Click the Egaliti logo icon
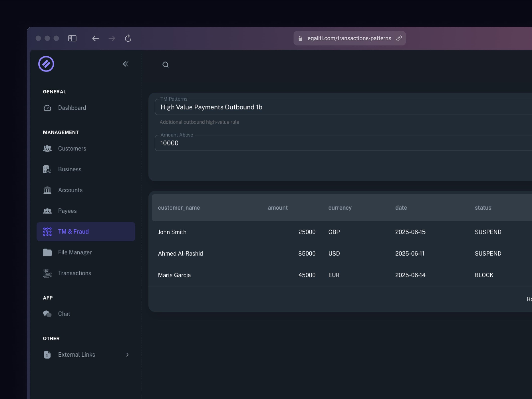This screenshot has width=532, height=399. click(46, 64)
